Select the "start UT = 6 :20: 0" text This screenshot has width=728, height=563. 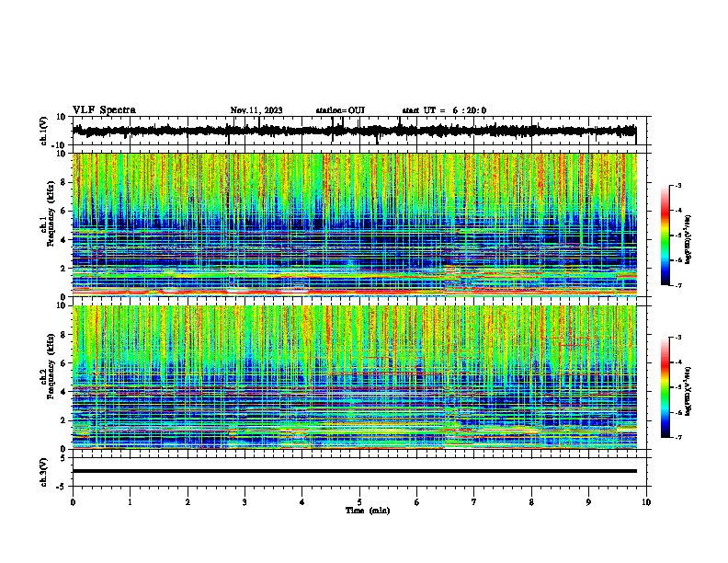444,110
